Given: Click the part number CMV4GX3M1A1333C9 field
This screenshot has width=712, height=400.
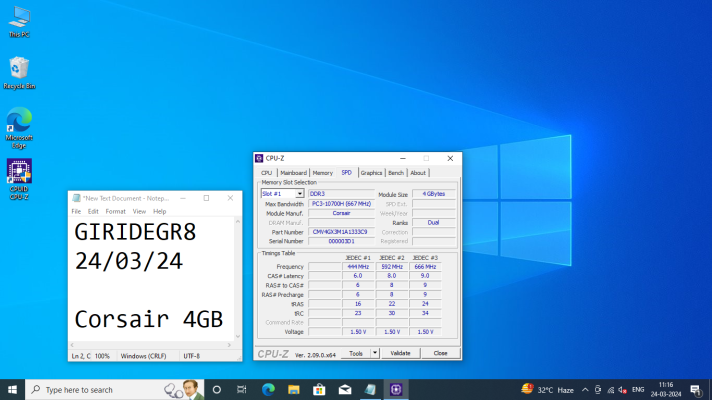Looking at the screenshot, I should tap(341, 232).
